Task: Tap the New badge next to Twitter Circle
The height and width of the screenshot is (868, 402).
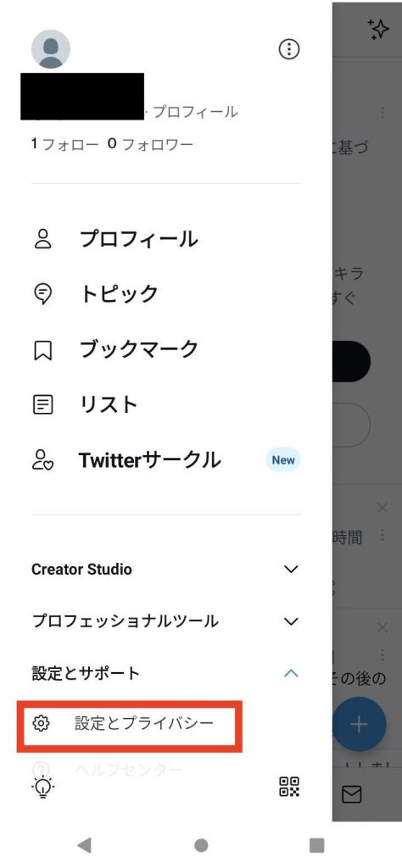Action: (x=283, y=460)
